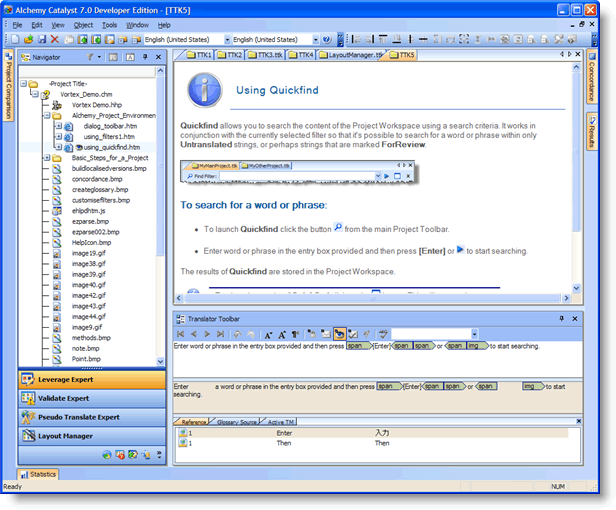Select the Enter row in the Reference list
This screenshot has width=616, height=510.
click(373, 433)
